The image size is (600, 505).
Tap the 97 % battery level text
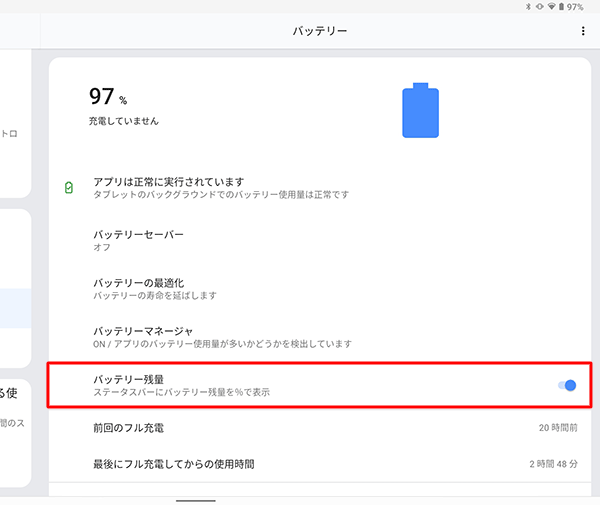click(108, 96)
